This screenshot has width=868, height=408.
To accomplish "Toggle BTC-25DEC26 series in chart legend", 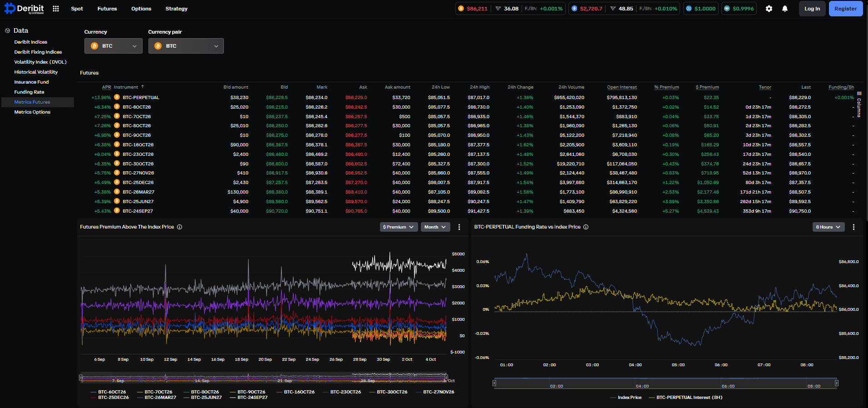I will (109, 398).
